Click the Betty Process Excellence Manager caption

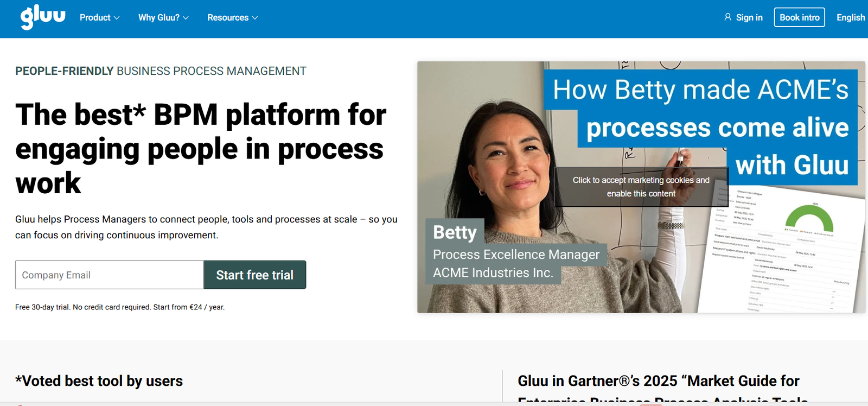pos(515,254)
